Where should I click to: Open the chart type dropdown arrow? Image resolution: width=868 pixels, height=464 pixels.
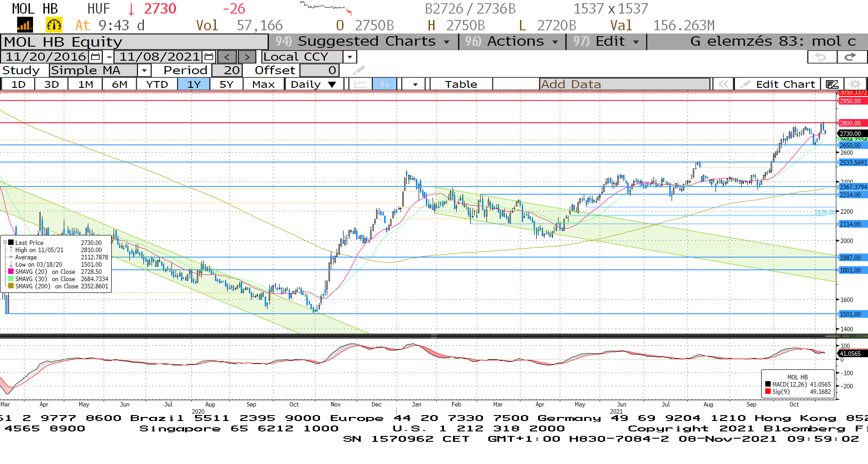415,84
